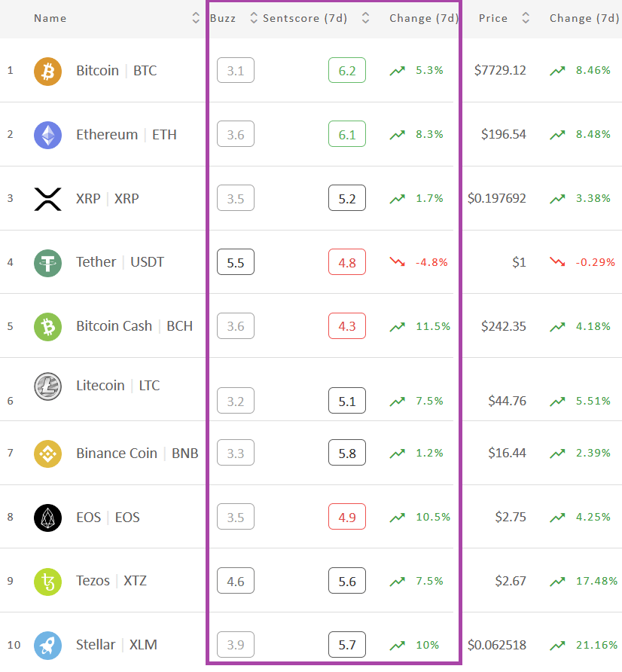Click Bitcoin's 6.2 Sentscore badge
The image size is (622, 672).
coord(347,70)
